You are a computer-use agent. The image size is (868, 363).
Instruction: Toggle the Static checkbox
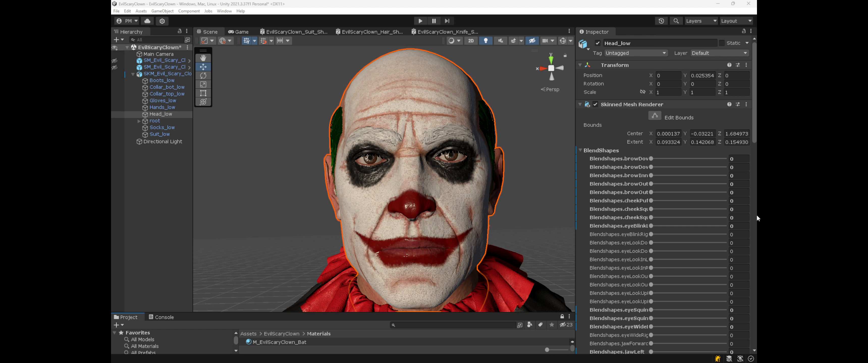721,43
